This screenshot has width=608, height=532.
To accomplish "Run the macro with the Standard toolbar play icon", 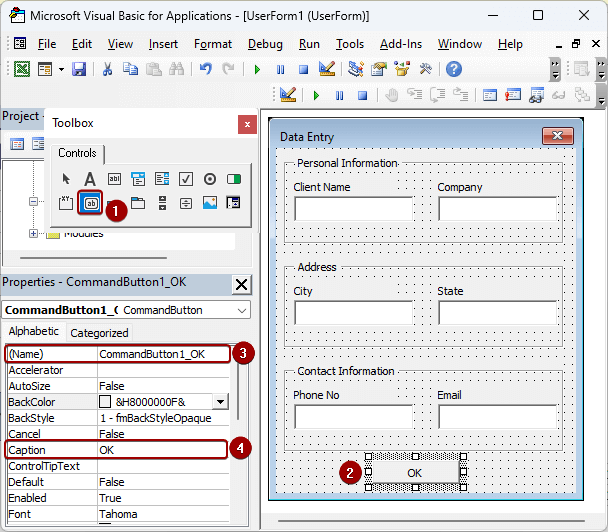I will click(257, 70).
